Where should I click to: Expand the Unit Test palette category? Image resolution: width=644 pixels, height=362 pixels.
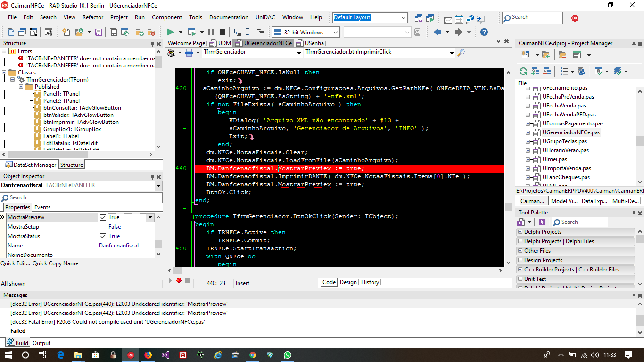click(x=520, y=279)
